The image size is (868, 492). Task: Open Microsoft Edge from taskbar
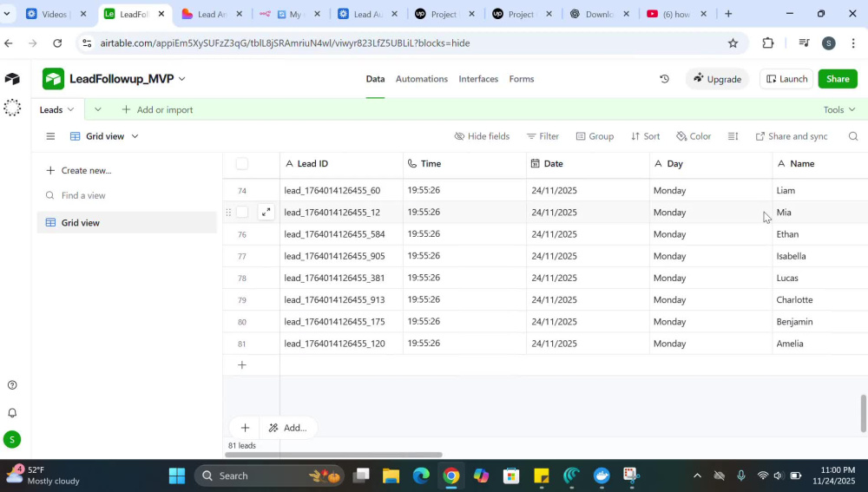[x=421, y=476]
